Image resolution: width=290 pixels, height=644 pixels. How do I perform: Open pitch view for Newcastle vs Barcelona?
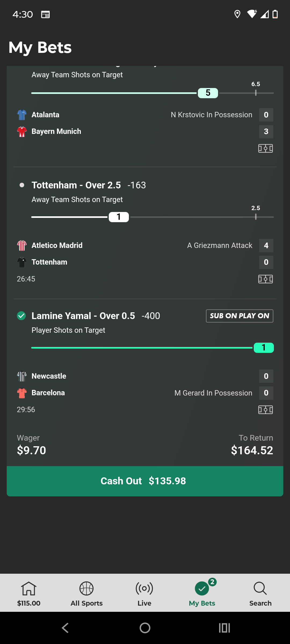(x=266, y=410)
